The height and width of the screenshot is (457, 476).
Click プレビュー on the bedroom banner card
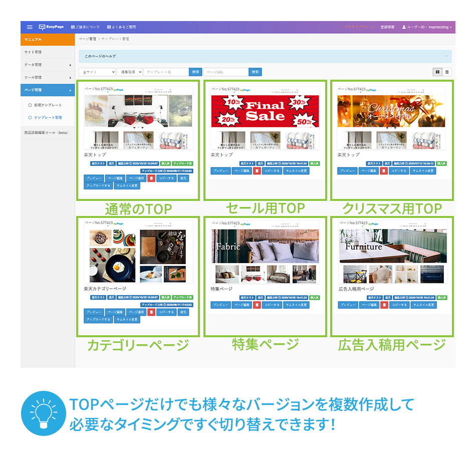pos(94,178)
